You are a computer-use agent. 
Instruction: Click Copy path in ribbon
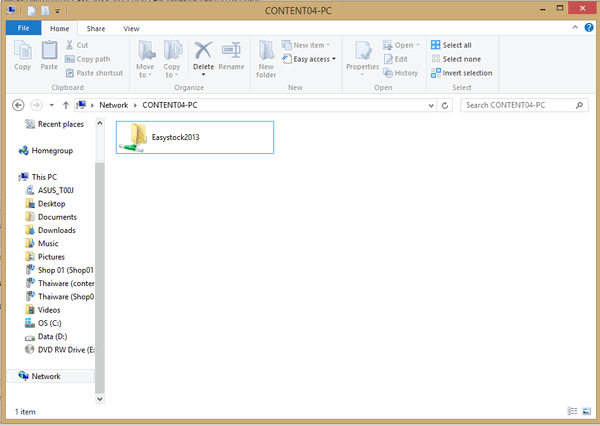point(88,59)
